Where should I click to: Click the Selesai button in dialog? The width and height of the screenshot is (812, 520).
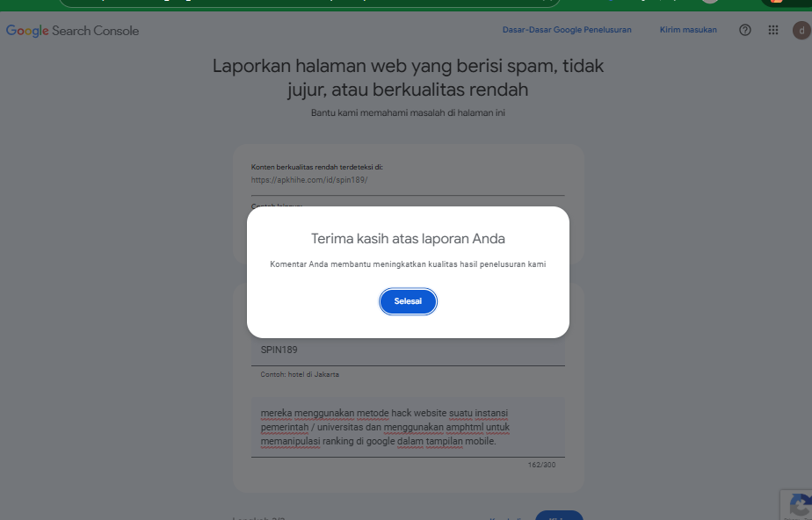pyautogui.click(x=408, y=301)
